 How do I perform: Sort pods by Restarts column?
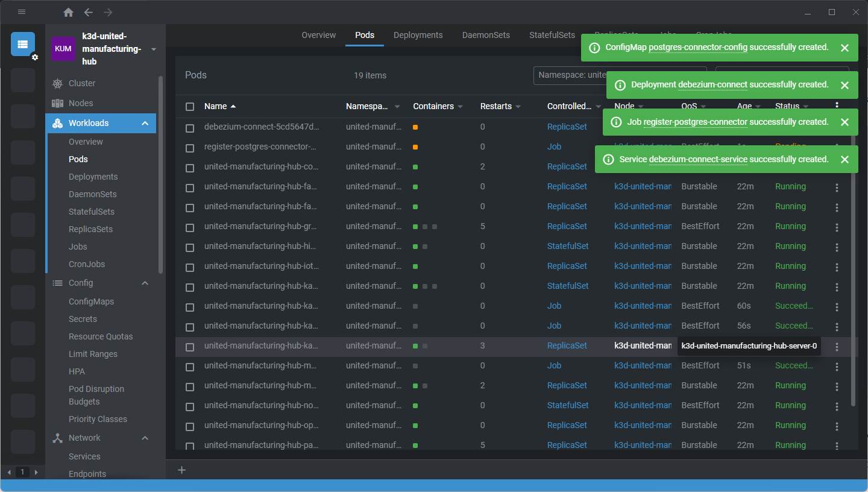(x=500, y=106)
